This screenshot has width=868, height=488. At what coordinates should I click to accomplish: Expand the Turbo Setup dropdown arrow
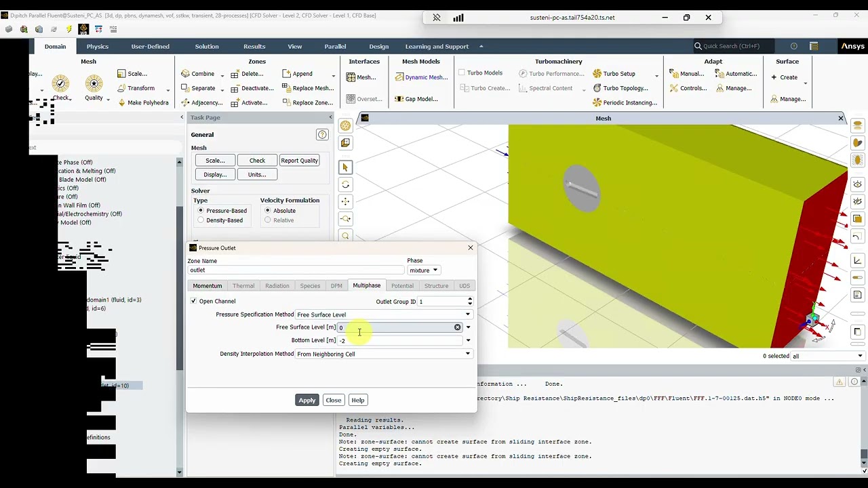click(656, 75)
